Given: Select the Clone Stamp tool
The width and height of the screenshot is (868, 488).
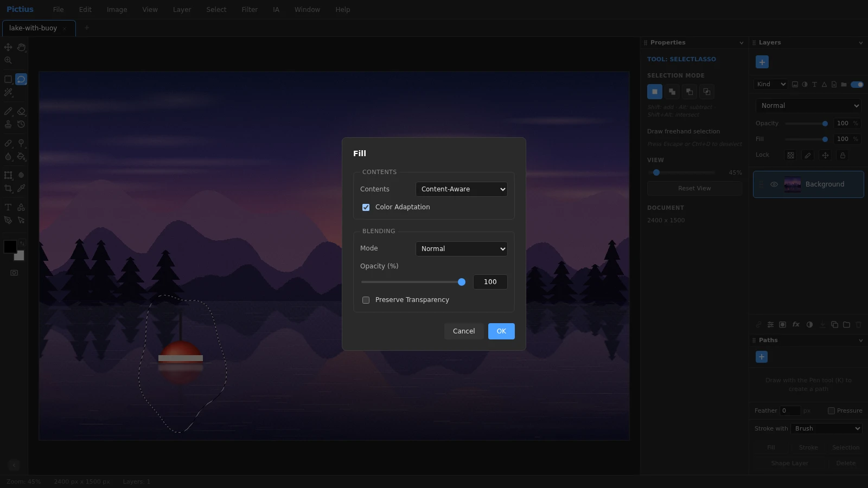Looking at the screenshot, I should click(8, 124).
